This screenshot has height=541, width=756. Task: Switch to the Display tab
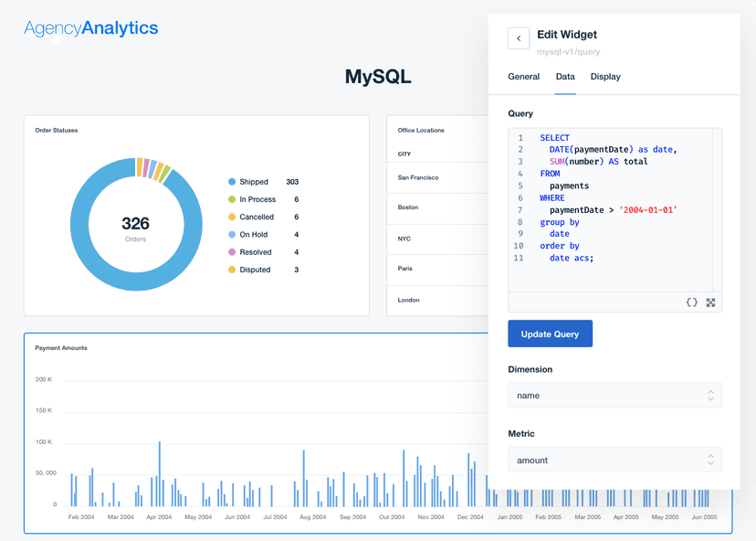click(x=605, y=77)
